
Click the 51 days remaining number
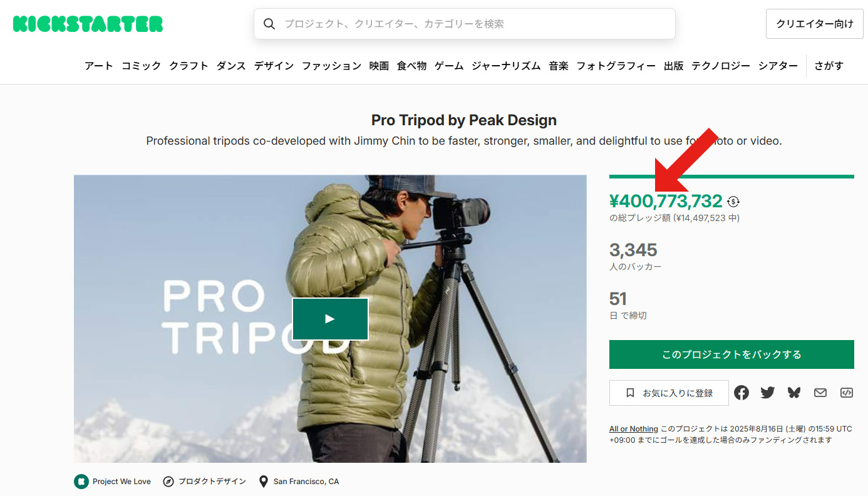618,299
